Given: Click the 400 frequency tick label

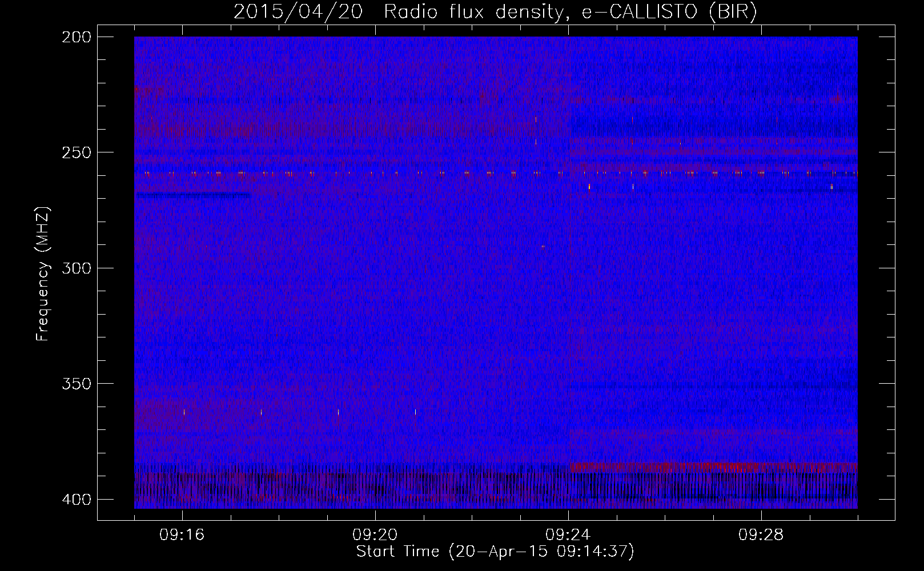Looking at the screenshot, I should [77, 500].
